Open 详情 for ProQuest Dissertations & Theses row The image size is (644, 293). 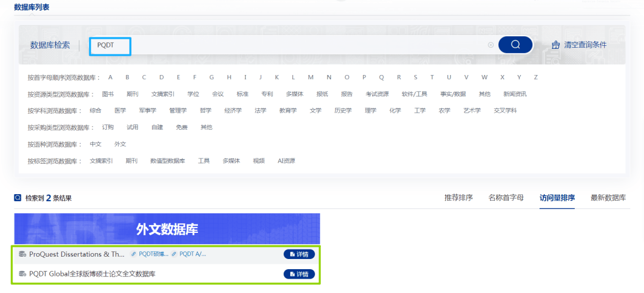point(299,254)
